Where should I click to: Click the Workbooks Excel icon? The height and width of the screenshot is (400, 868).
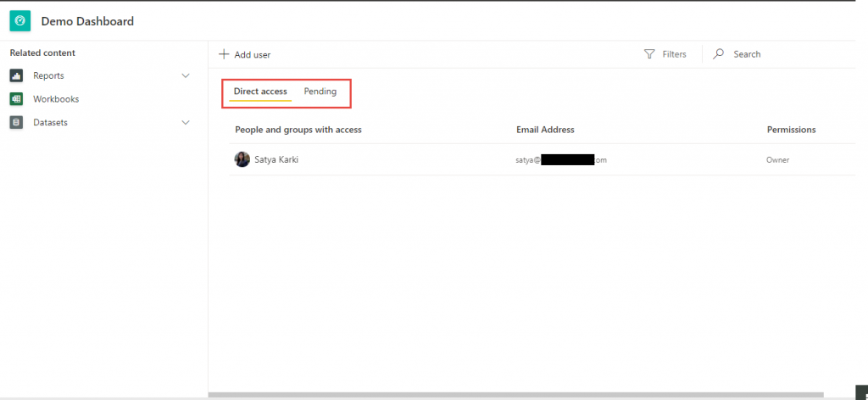coord(16,99)
